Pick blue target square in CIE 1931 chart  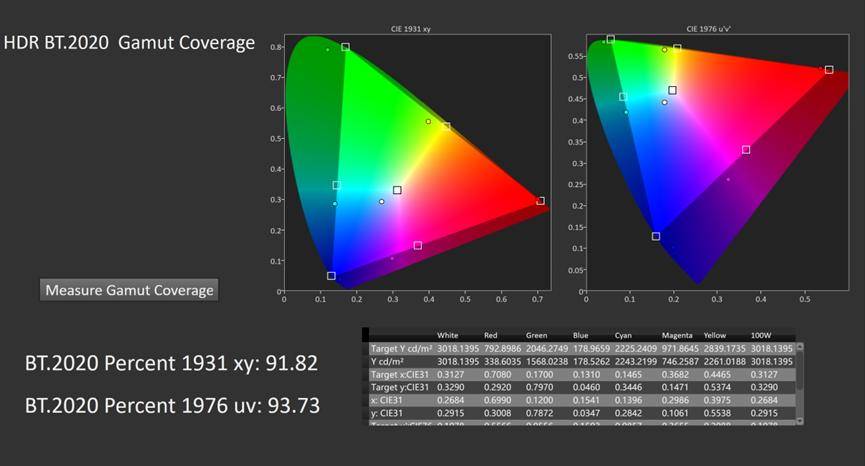coord(331,276)
